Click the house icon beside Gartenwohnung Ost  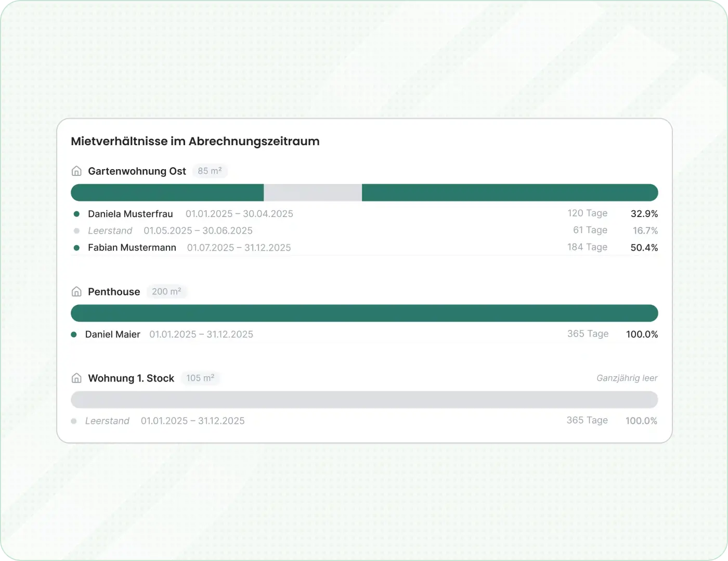(x=76, y=171)
